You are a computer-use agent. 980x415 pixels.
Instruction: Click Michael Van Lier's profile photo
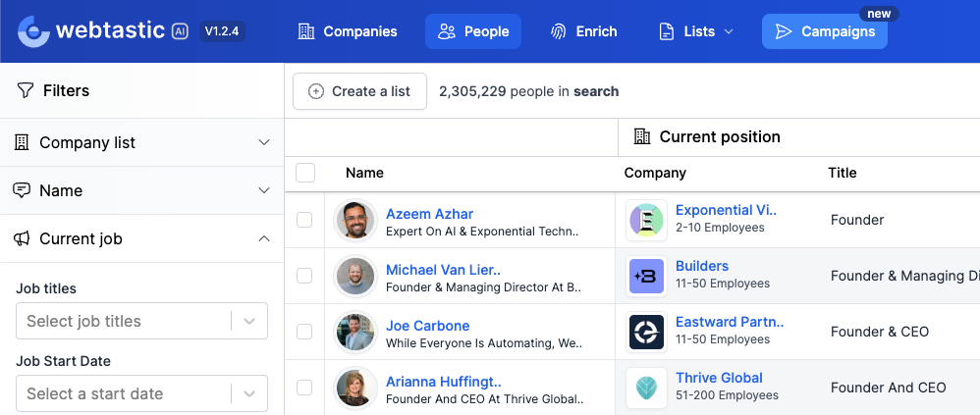[354, 277]
